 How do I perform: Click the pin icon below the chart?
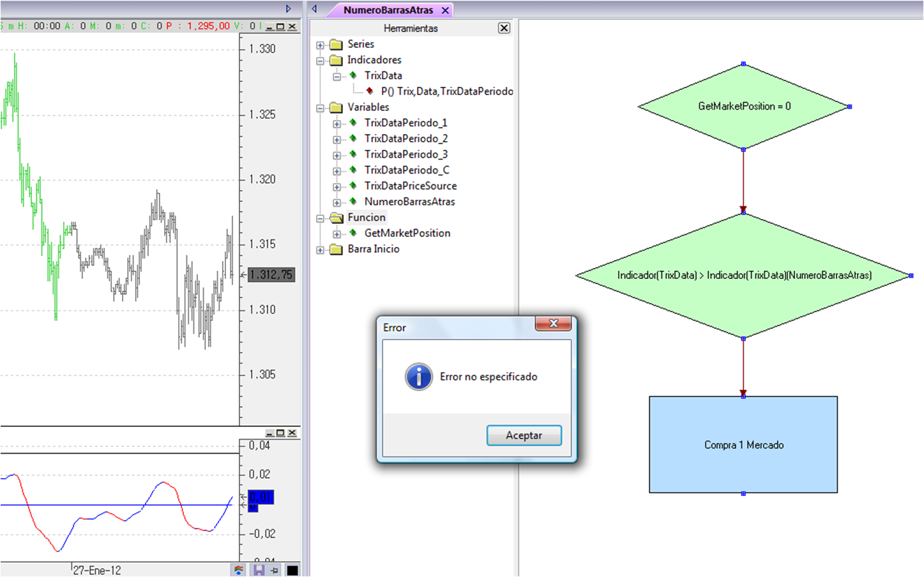click(275, 570)
